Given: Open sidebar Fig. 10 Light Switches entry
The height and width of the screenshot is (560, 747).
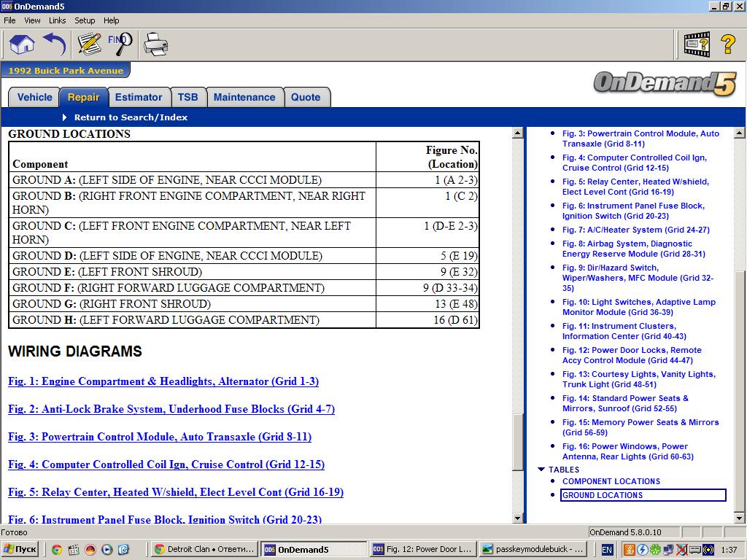Looking at the screenshot, I should pyautogui.click(x=639, y=307).
